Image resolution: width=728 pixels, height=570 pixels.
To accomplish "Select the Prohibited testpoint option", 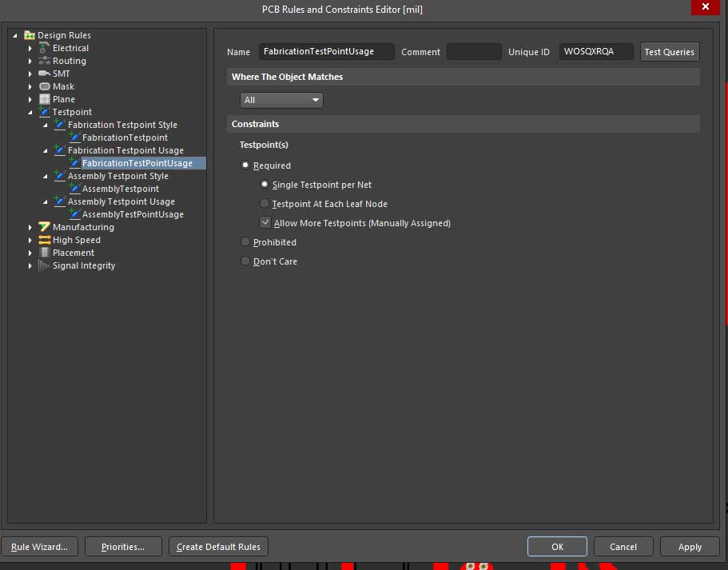I will coord(245,242).
